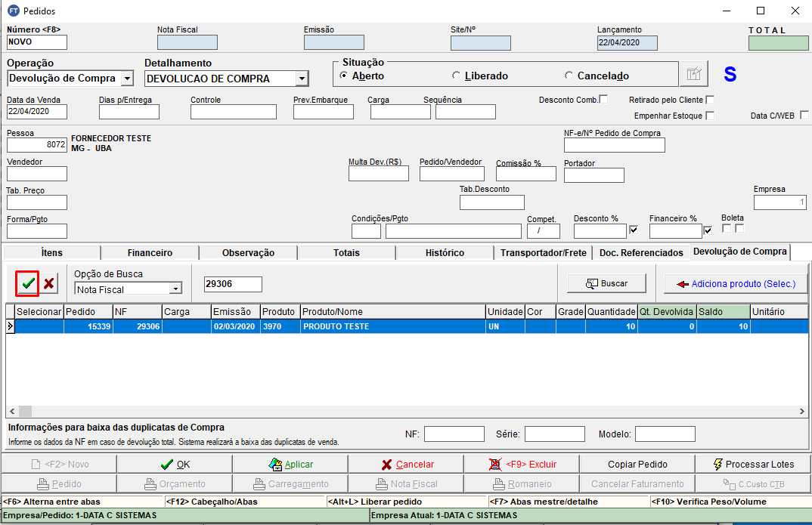Expand the Detalhamento dropdown list
Screen dimensions: 812x525
click(302, 79)
